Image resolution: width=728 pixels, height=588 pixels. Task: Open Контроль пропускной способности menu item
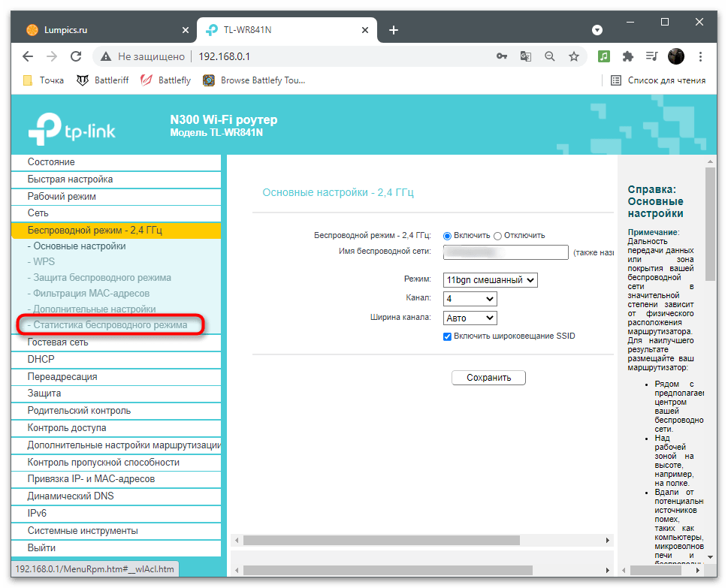click(x=116, y=463)
